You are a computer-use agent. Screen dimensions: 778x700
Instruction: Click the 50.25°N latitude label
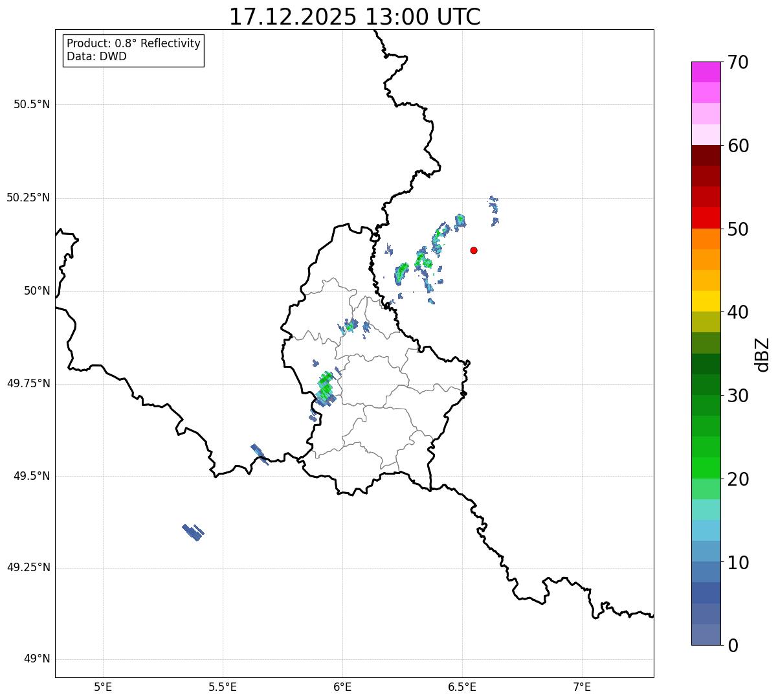click(x=28, y=198)
